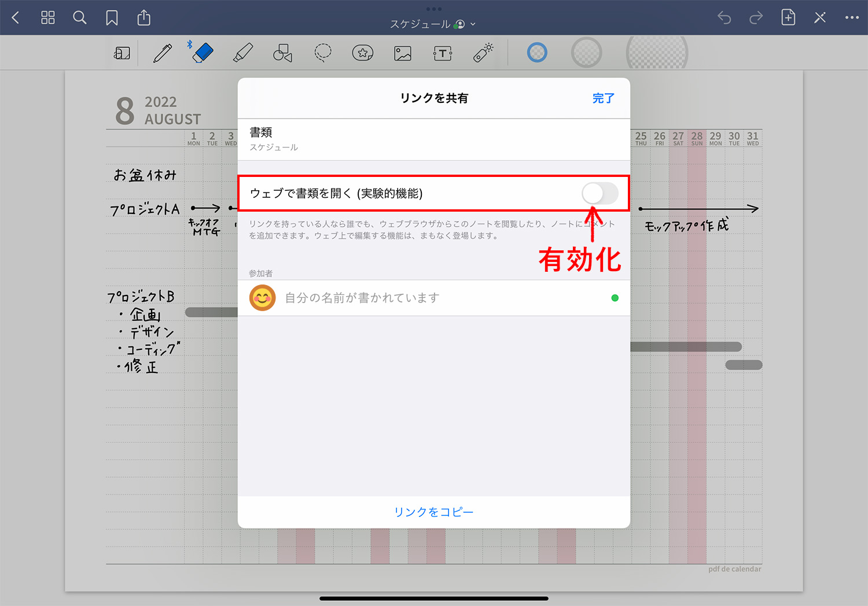The width and height of the screenshot is (868, 606).
Task: Tap the handwritten 修正 list item
Action: (137, 367)
